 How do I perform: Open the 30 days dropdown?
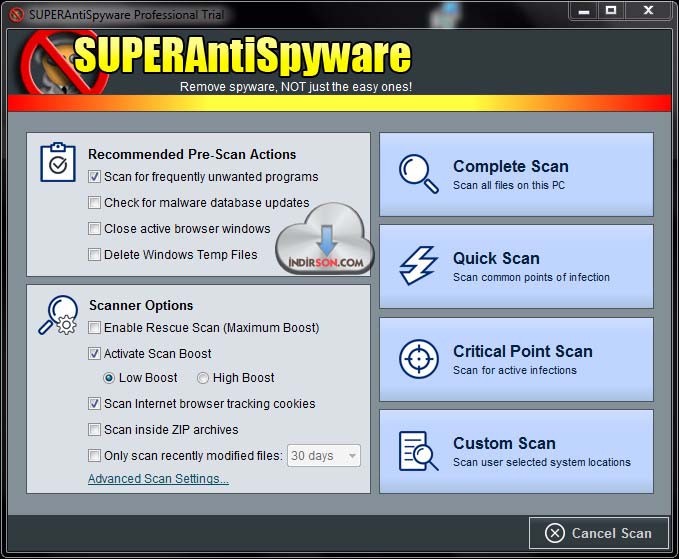323,456
